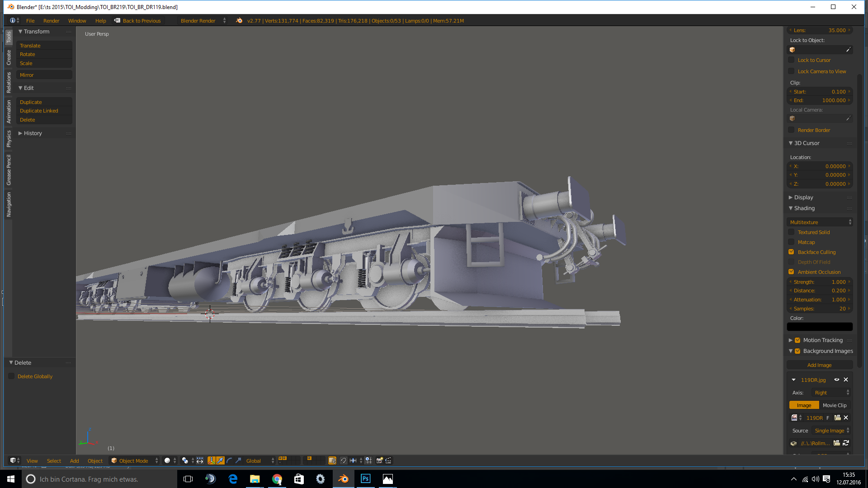Enable the Textured Solid checkbox

pyautogui.click(x=791, y=232)
